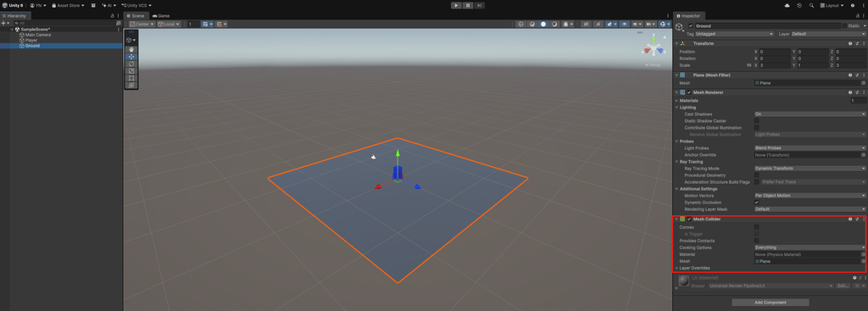Screen dimensions: 868x311
Task: Open Anchor Override object picker
Action: 864,155
